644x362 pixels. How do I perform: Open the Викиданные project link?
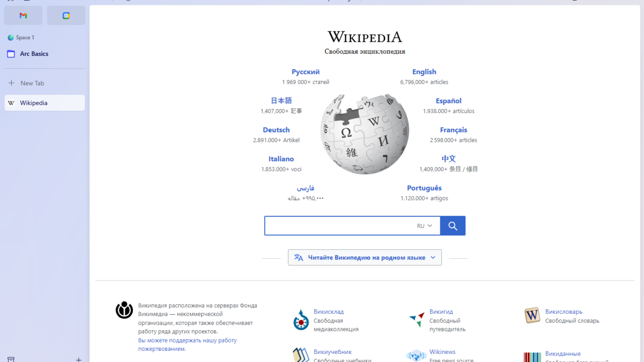563,354
